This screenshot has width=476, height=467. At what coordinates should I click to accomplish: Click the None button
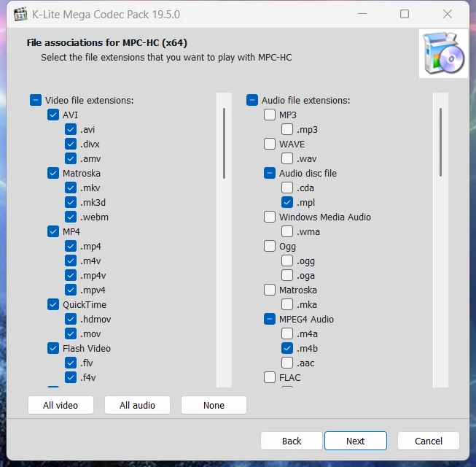click(x=214, y=405)
